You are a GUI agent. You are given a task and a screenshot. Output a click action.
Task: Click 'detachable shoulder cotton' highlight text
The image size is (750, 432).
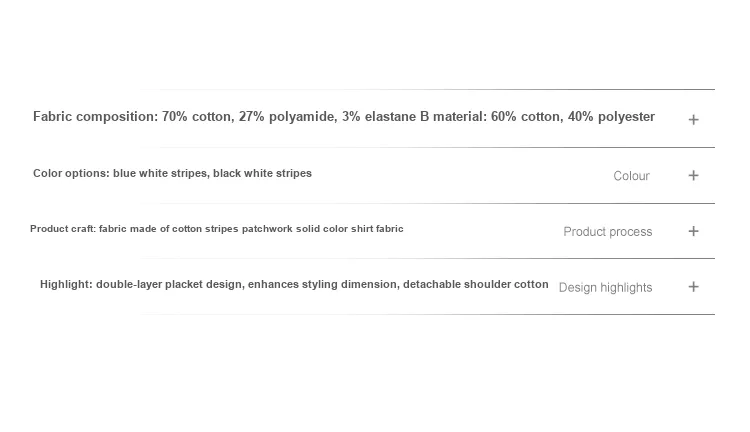(475, 284)
